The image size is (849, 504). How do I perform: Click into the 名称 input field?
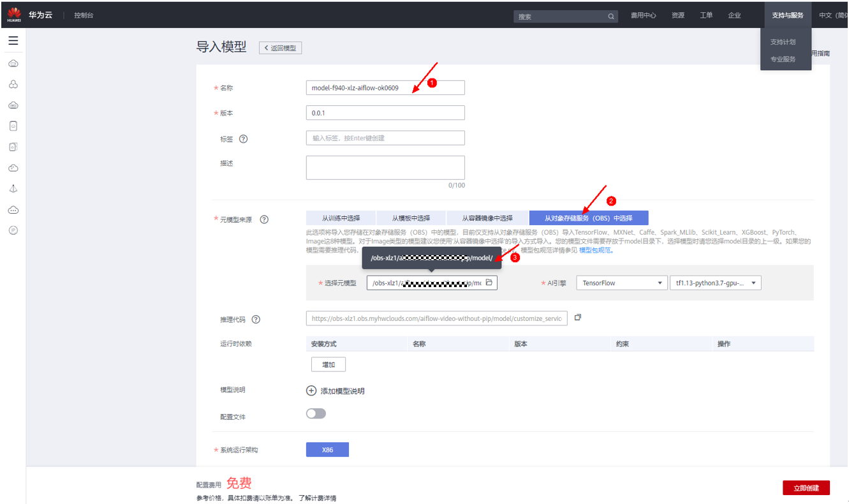click(x=385, y=87)
